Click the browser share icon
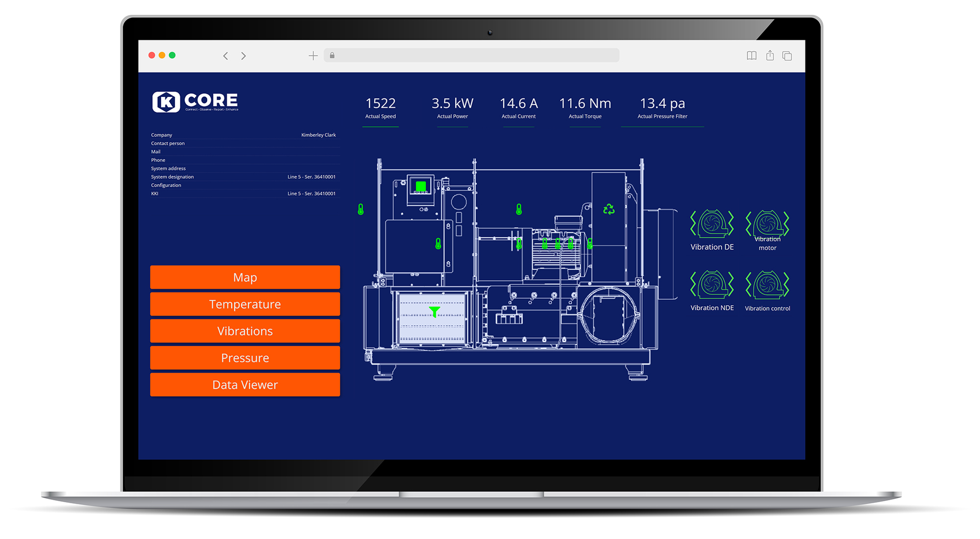This screenshot has height=539, width=980. click(x=770, y=55)
